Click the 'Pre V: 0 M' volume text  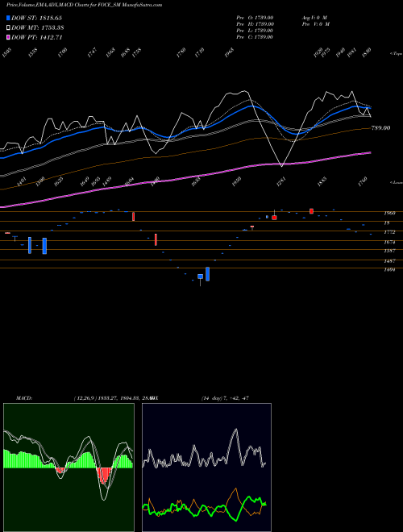[x=315, y=24]
